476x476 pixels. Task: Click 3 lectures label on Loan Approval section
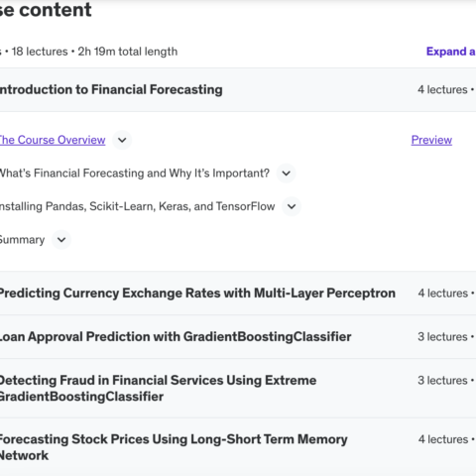pos(442,337)
